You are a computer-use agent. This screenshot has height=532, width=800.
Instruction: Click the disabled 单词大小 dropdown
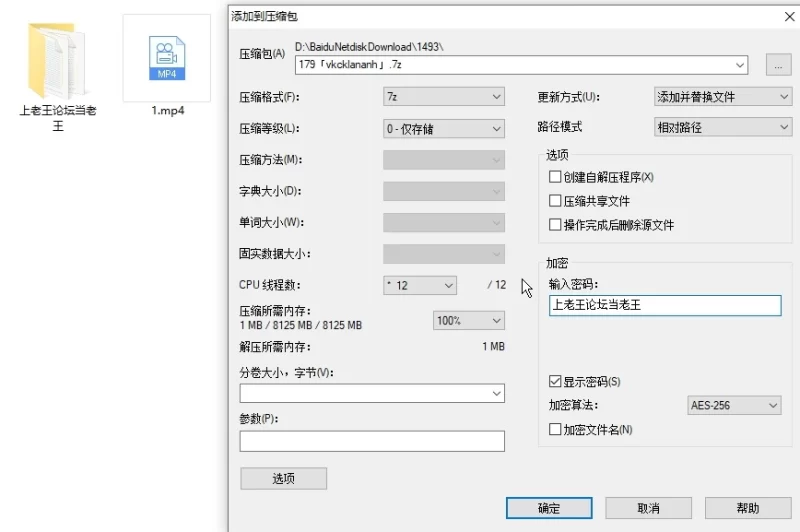point(443,222)
